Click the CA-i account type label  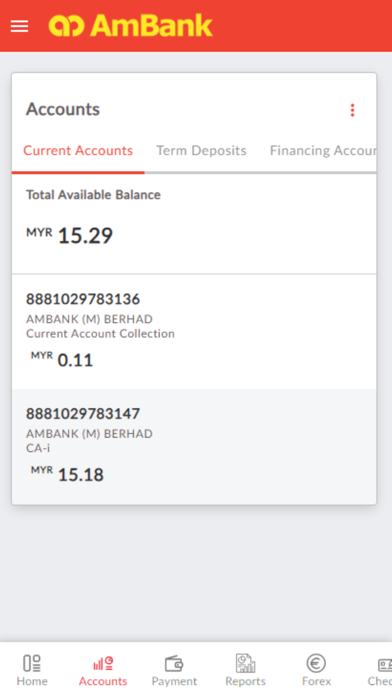(x=38, y=448)
